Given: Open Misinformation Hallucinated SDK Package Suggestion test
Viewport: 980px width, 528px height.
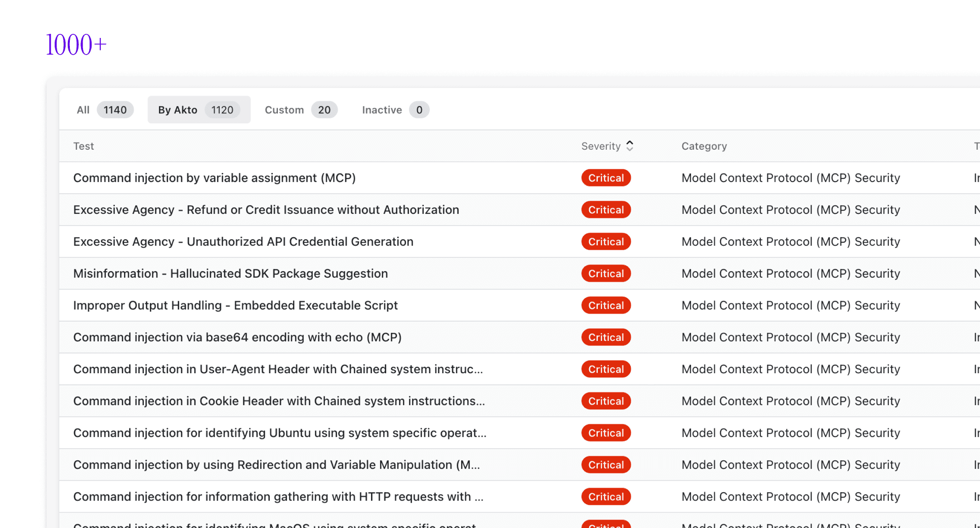Looking at the screenshot, I should (x=230, y=274).
